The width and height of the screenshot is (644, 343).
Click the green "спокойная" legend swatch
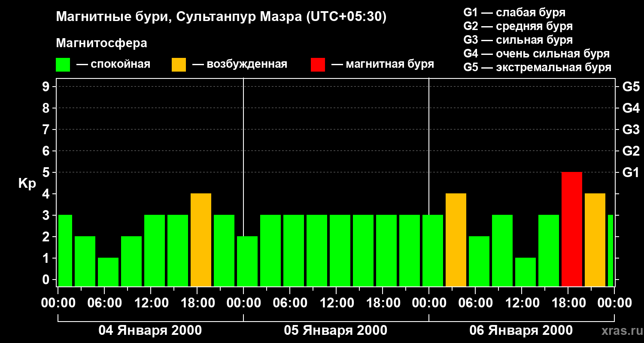[63, 65]
